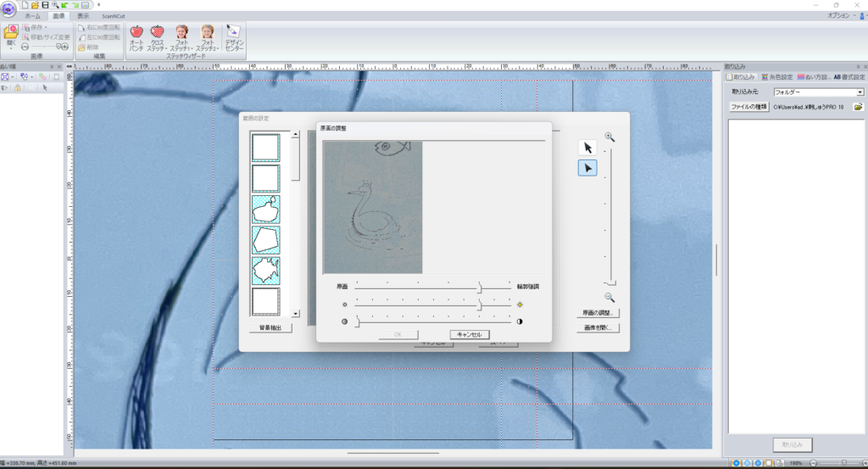Click the zoom-in magnifier above the vertical slider
868x469 pixels.
pos(609,137)
